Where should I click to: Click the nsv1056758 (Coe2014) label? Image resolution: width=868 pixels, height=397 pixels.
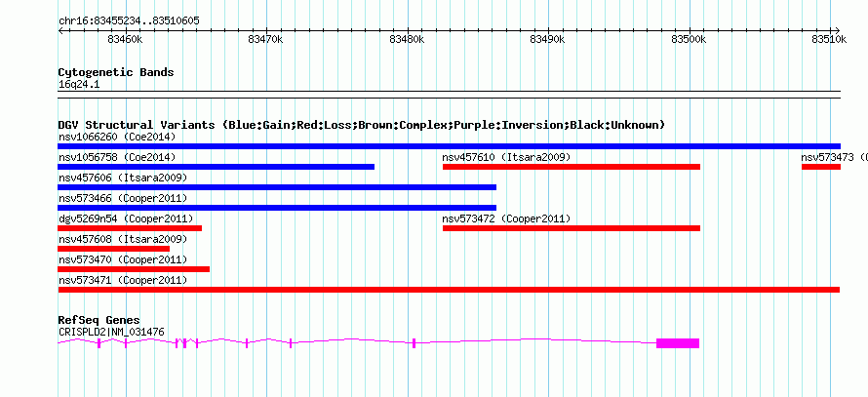tap(117, 157)
